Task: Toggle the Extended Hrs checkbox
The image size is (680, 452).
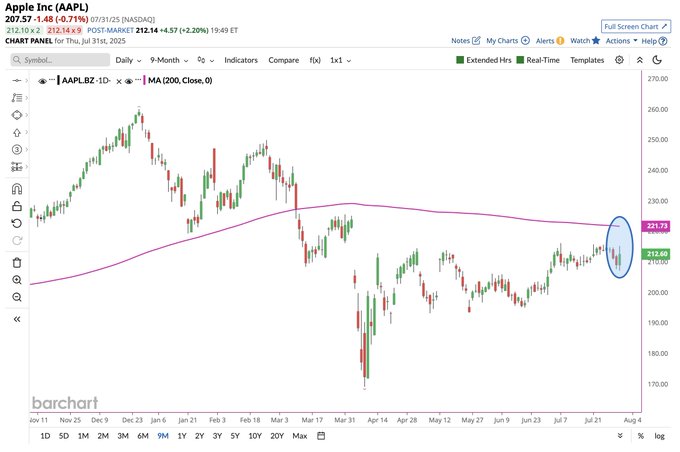Action: pyautogui.click(x=460, y=60)
